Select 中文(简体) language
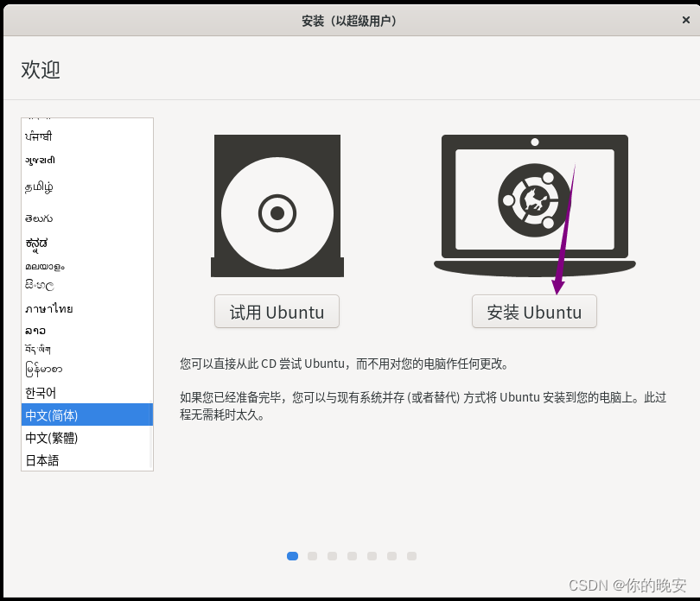This screenshot has width=700, height=601. (x=87, y=415)
